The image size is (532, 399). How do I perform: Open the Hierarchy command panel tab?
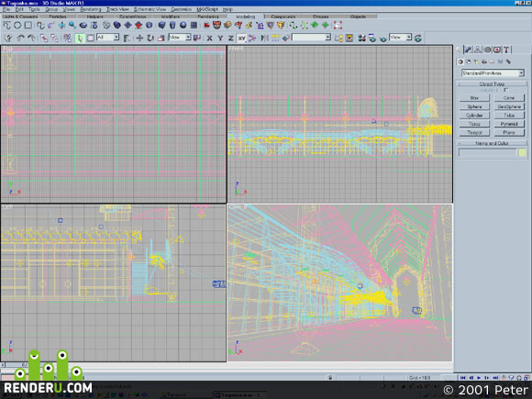478,50
